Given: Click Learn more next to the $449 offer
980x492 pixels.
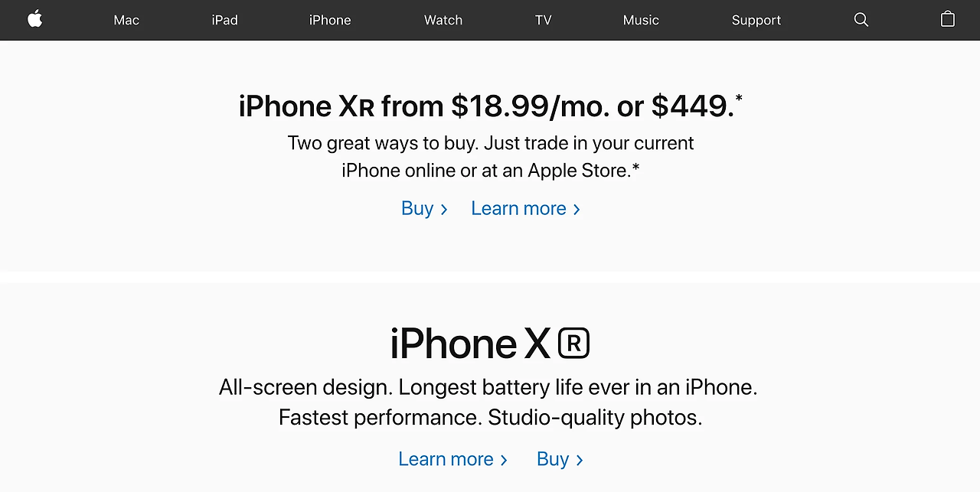Looking at the screenshot, I should click(x=518, y=208).
